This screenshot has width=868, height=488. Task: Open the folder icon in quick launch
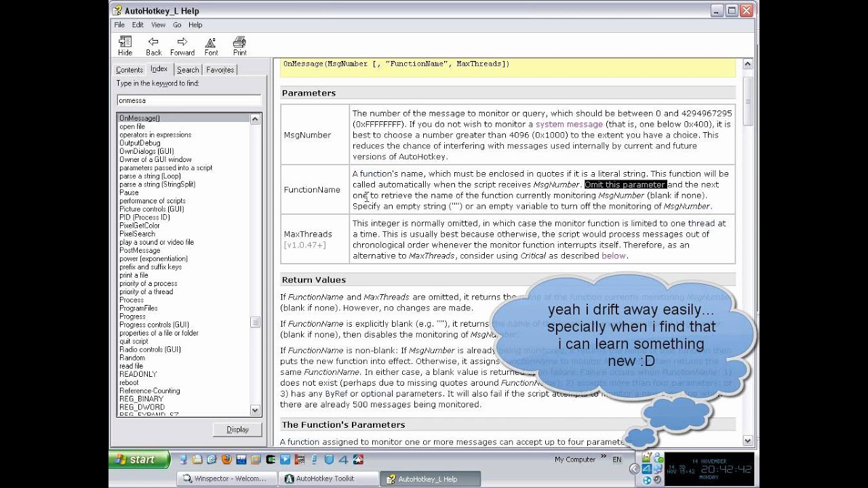tap(197, 459)
